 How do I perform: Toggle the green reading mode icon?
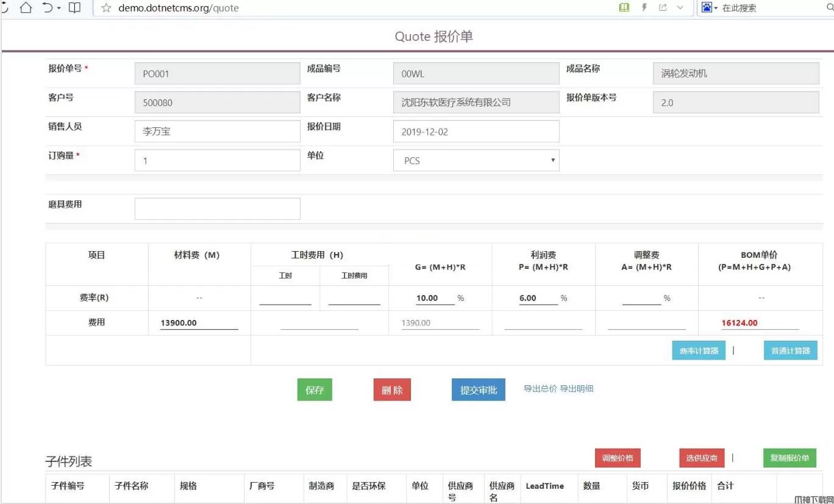(x=624, y=7)
